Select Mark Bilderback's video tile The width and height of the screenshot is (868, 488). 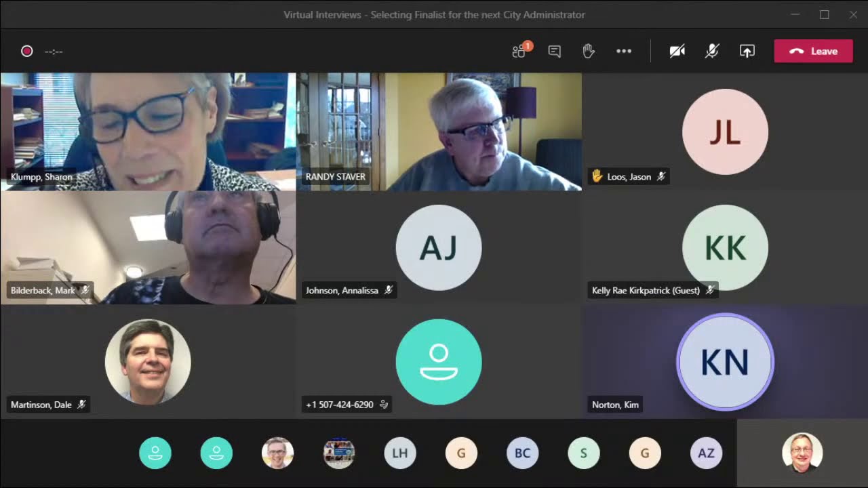(148, 247)
